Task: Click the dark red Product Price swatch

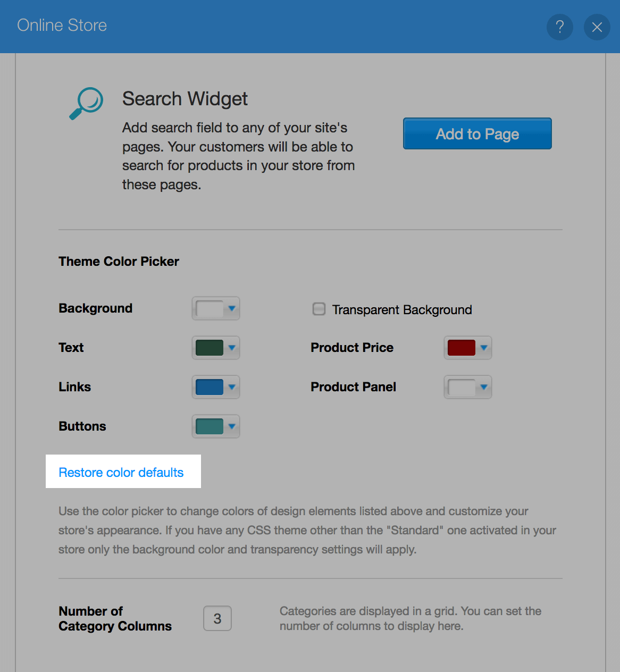Action: click(462, 348)
